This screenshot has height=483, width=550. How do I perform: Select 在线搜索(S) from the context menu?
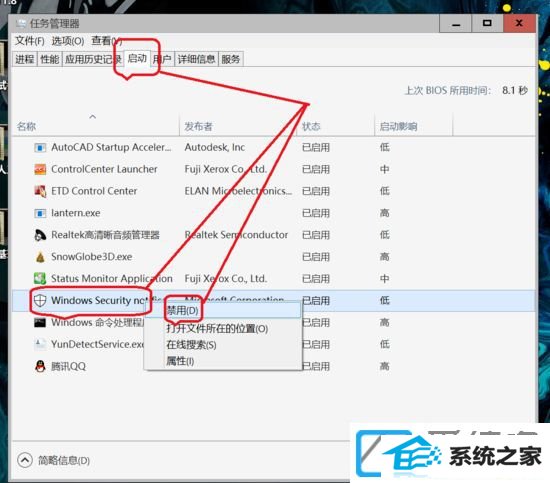(191, 345)
